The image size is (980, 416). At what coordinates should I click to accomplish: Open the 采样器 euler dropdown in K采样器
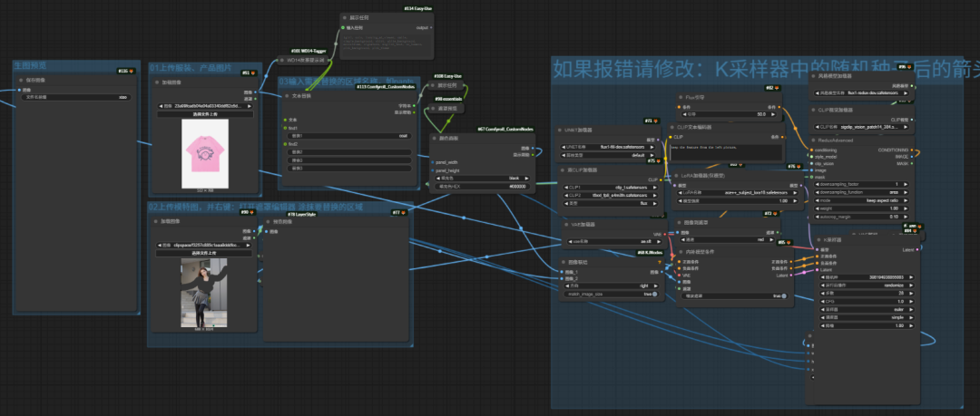867,309
